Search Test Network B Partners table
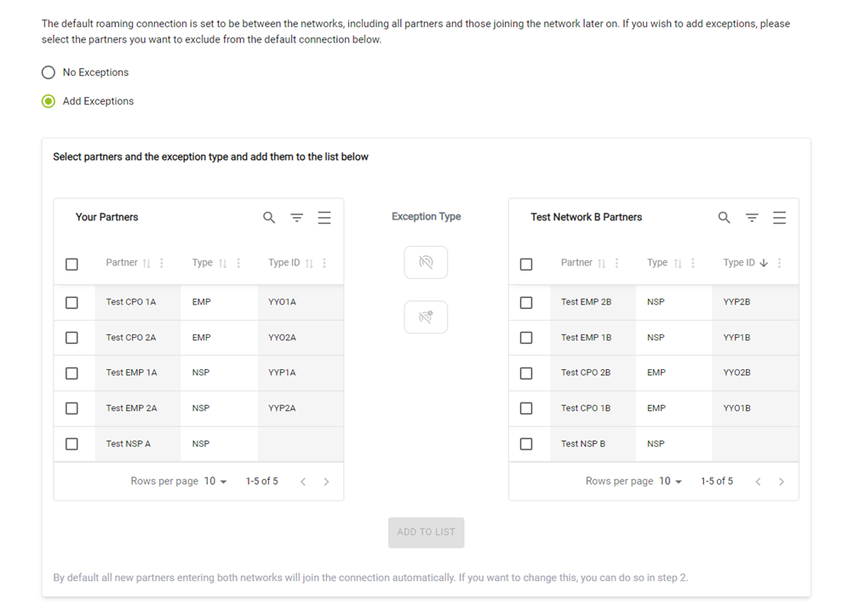 [724, 218]
